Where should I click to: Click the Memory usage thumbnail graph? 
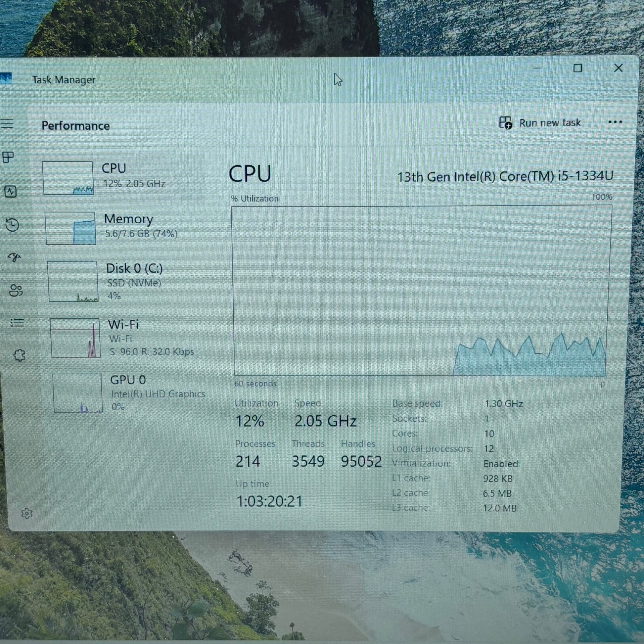click(x=70, y=228)
